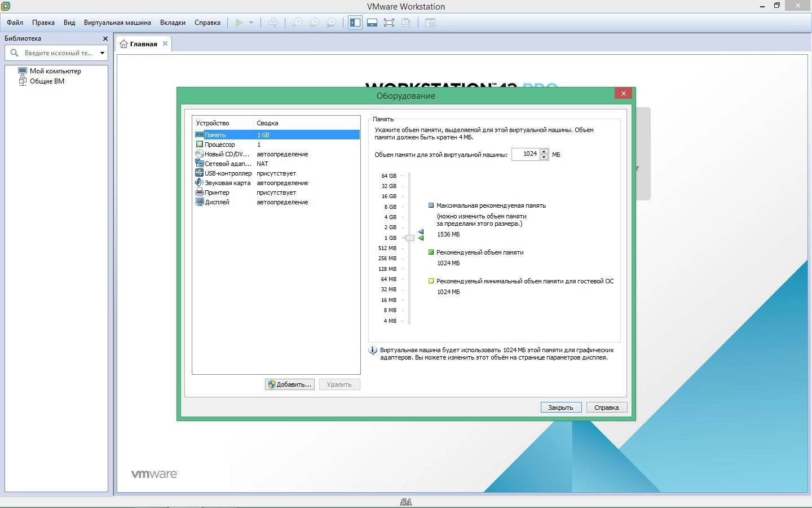Image resolution: width=812 pixels, height=508 pixels.
Task: Click the memory slider thumb
Action: click(x=409, y=238)
